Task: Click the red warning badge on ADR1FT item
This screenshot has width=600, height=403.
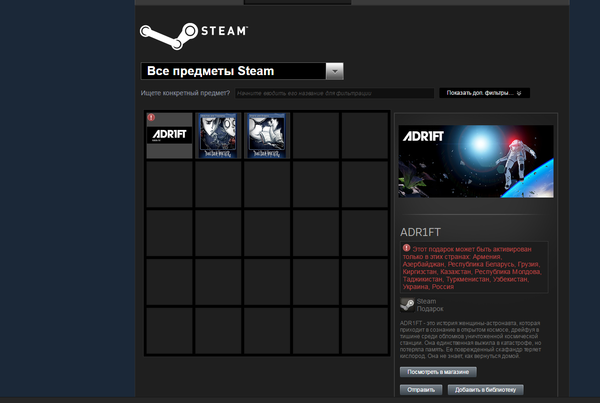Action: pos(151,118)
